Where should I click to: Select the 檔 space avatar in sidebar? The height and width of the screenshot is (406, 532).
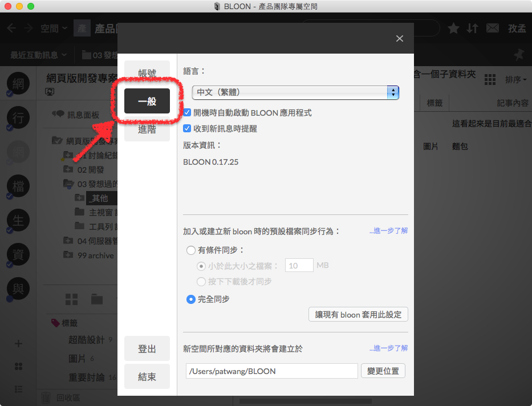point(18,186)
